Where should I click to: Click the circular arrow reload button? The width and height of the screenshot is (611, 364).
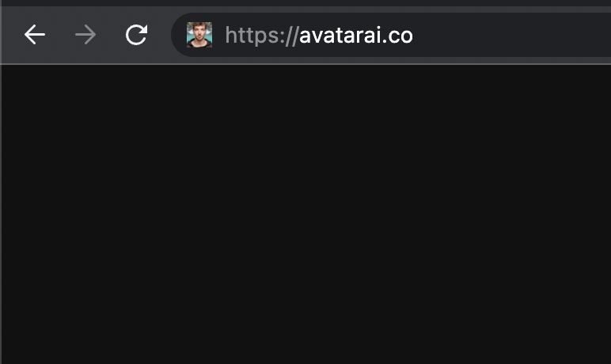pos(136,35)
